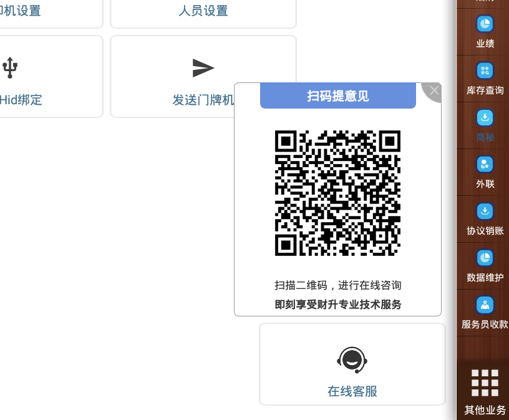
Task: Click the 在线客服 text label
Action: 352,391
